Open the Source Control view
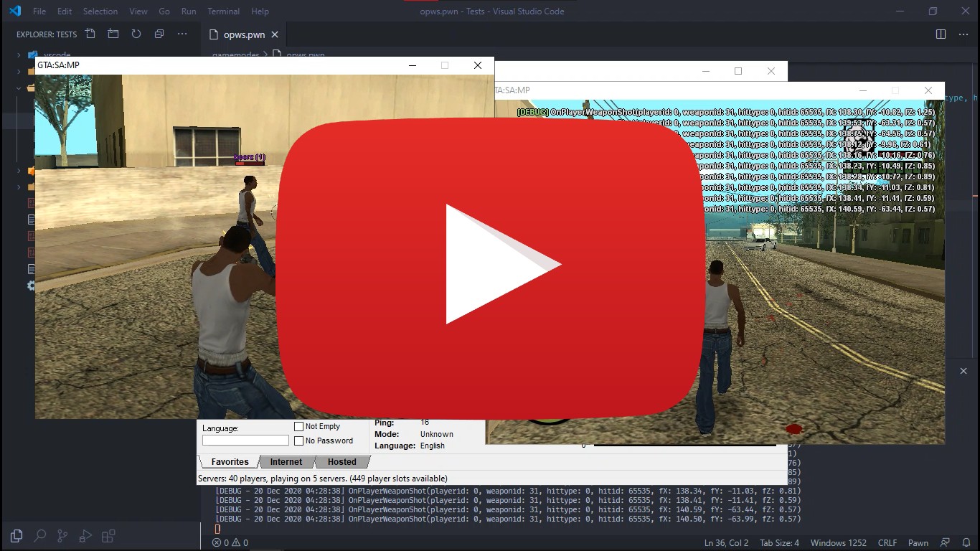Viewport: 980px width, 551px height. [62, 535]
